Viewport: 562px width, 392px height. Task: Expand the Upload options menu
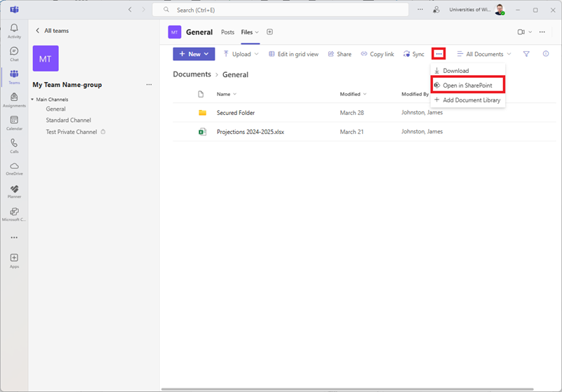[x=256, y=54]
